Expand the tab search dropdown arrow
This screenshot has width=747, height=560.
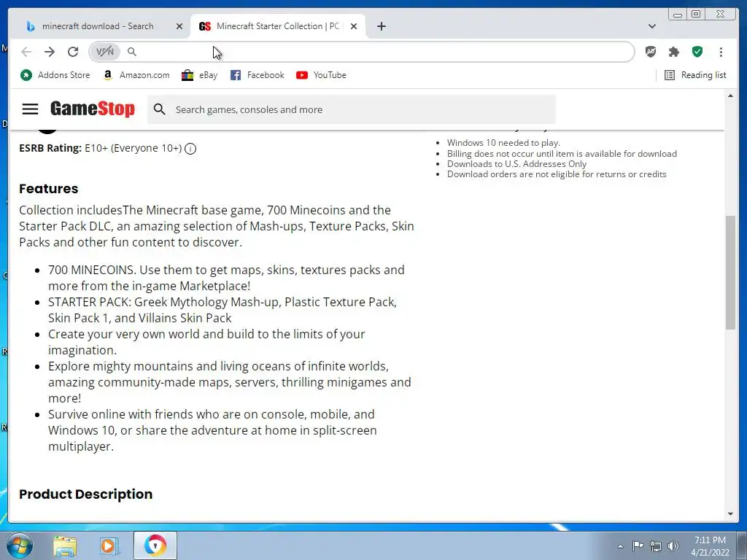652,26
